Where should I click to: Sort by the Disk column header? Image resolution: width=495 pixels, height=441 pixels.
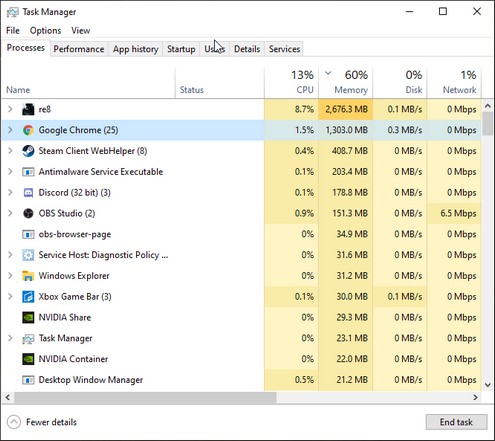[400, 84]
